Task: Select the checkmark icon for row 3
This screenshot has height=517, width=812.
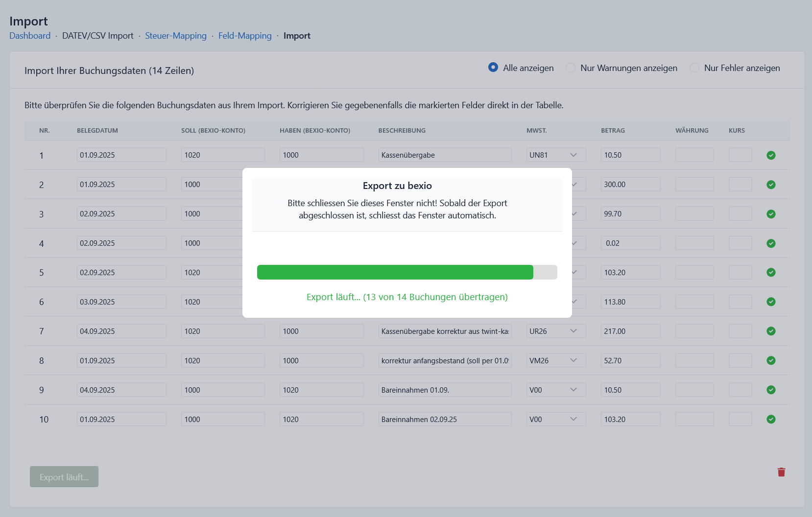Action: [771, 214]
